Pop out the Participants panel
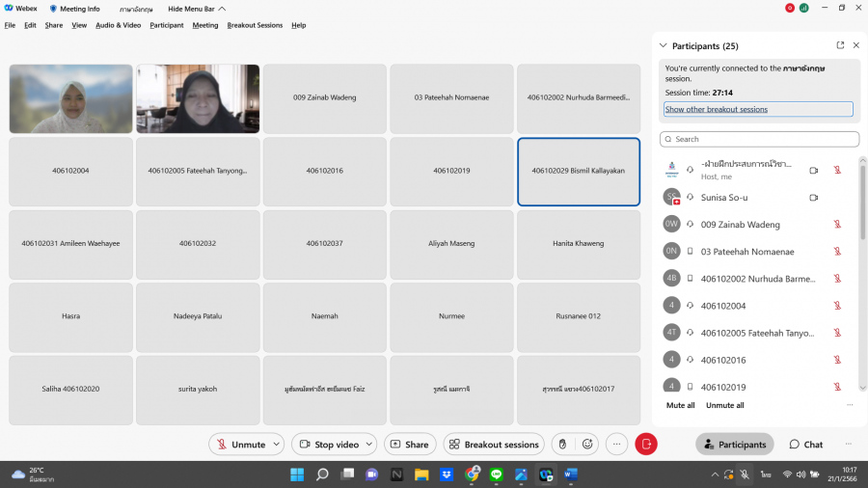The width and height of the screenshot is (868, 488). point(840,45)
